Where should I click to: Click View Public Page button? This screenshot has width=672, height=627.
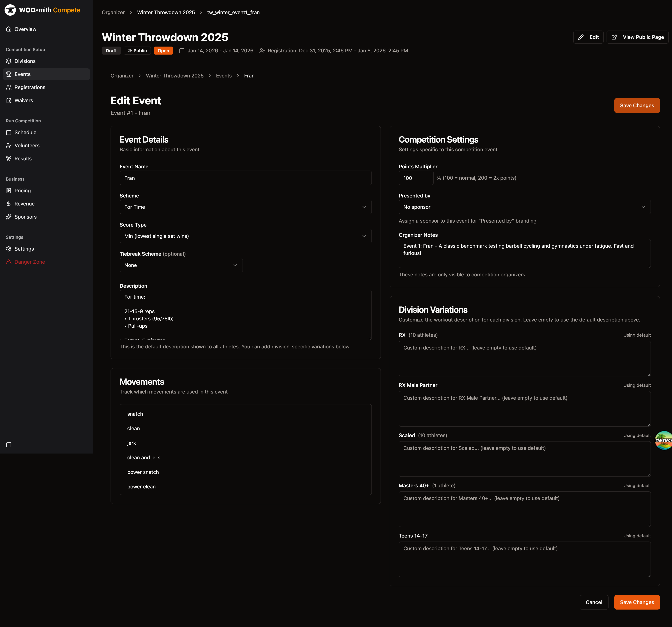[x=637, y=37]
